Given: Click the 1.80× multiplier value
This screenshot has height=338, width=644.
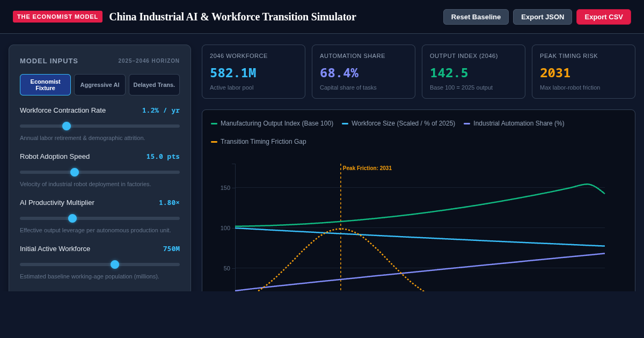Looking at the screenshot, I should [x=169, y=203].
